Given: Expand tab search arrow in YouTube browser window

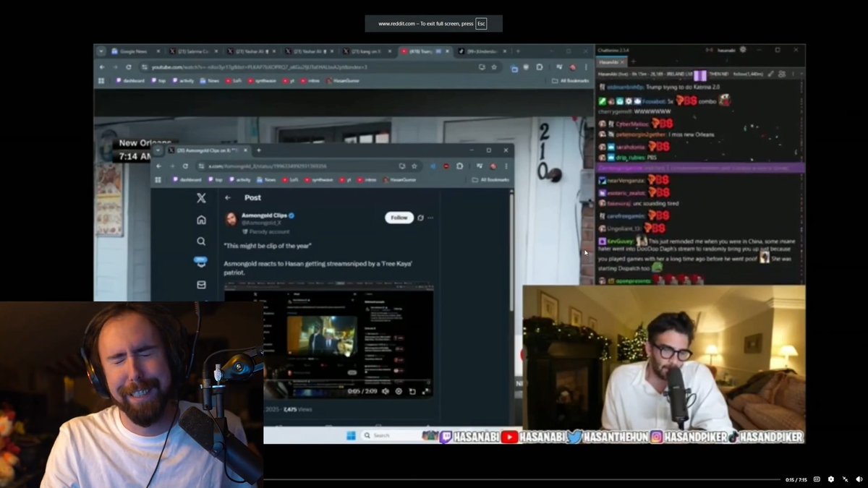Looking at the screenshot, I should click(x=101, y=51).
